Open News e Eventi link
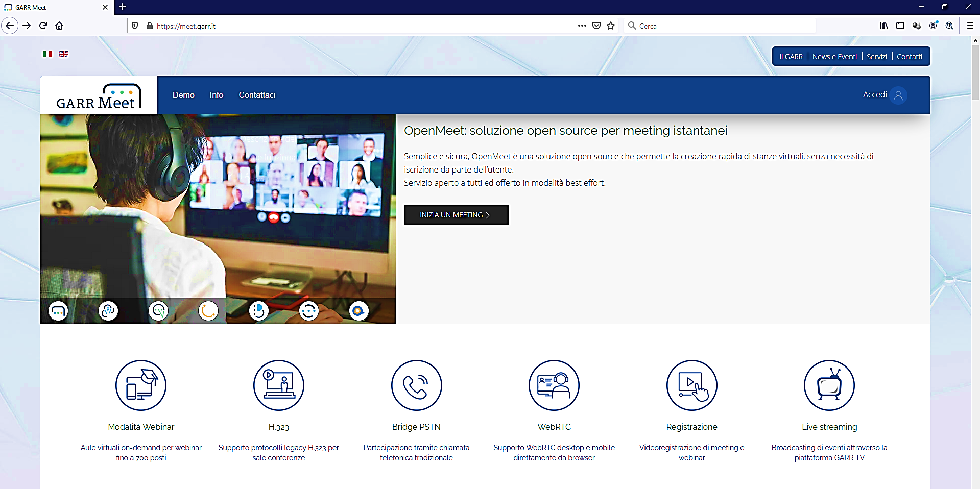Image resolution: width=980 pixels, height=489 pixels. [834, 57]
